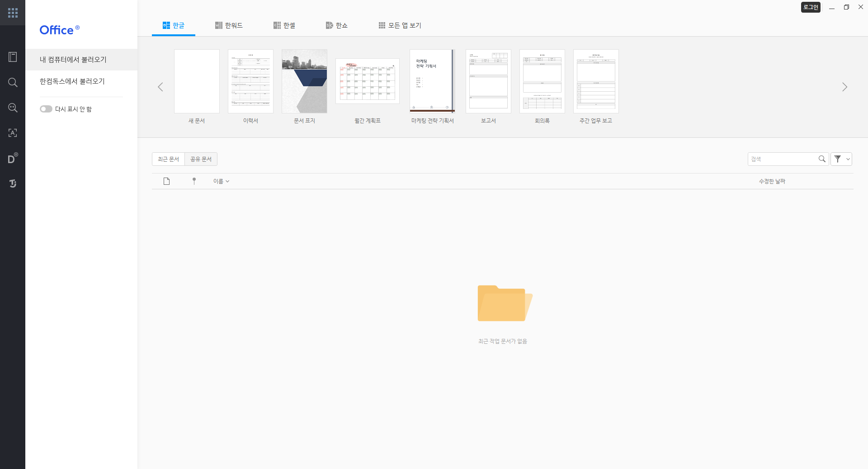Click the filter funnel icon

tap(838, 159)
